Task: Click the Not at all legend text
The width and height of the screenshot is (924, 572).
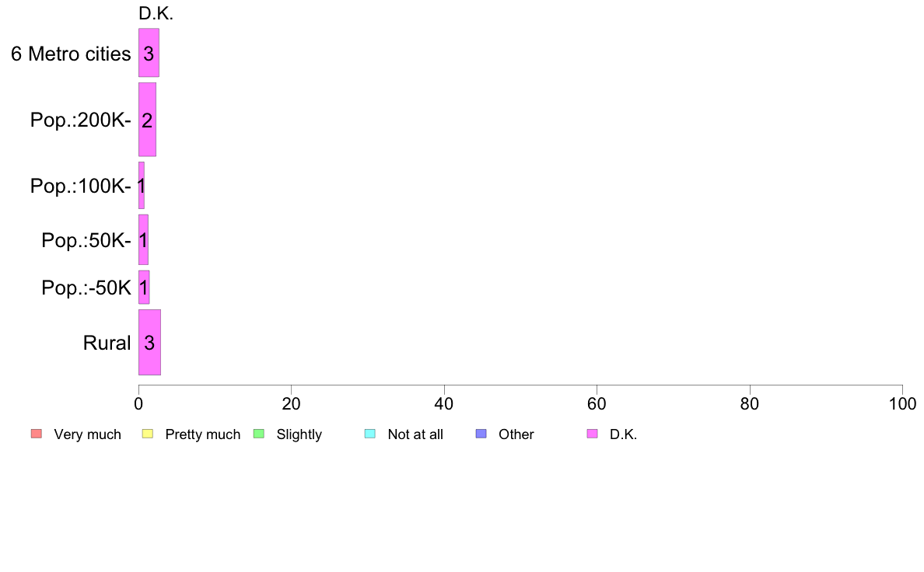Action: (x=415, y=434)
